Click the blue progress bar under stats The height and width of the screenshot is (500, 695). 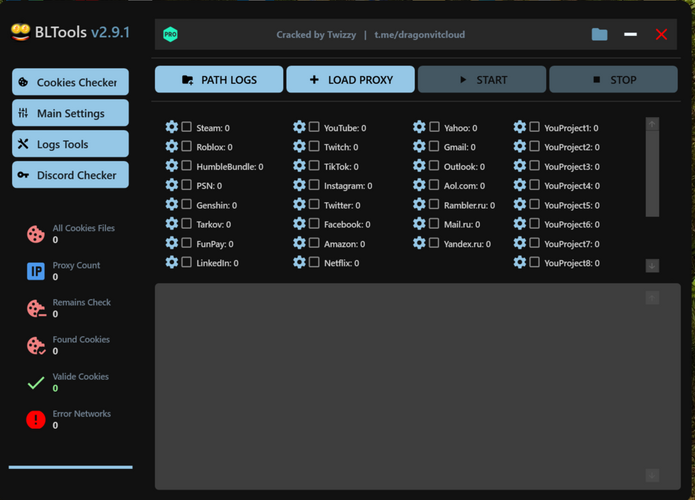[x=70, y=467]
